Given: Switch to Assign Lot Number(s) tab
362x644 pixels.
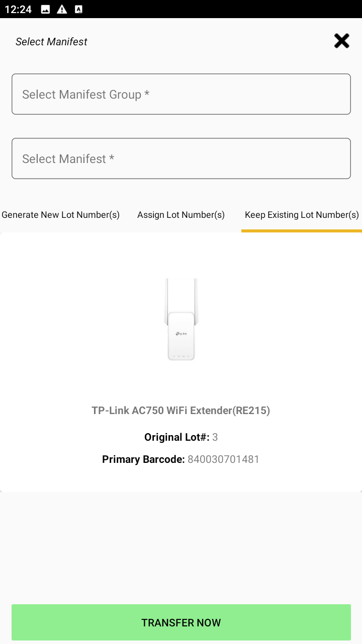Looking at the screenshot, I should [x=181, y=215].
